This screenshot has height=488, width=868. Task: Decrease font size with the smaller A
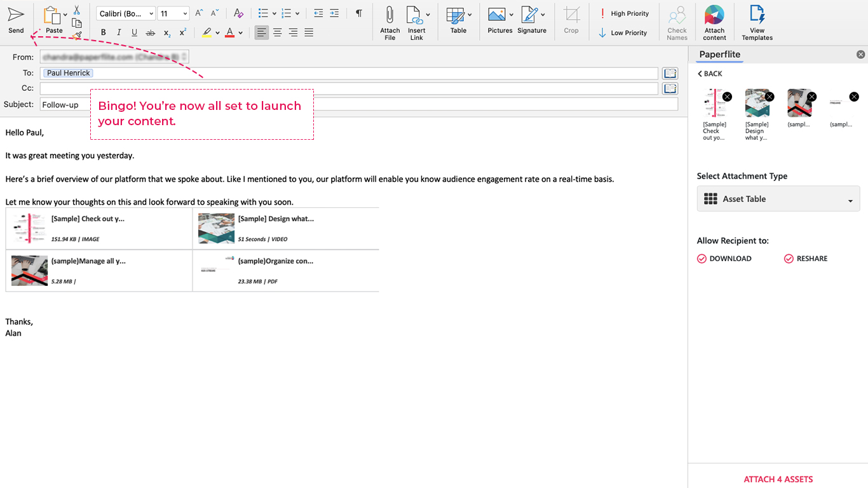click(x=215, y=13)
